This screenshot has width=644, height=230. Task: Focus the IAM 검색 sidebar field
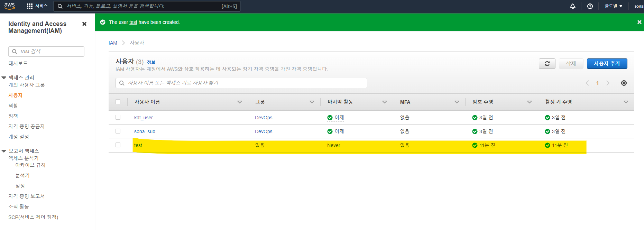tap(46, 52)
